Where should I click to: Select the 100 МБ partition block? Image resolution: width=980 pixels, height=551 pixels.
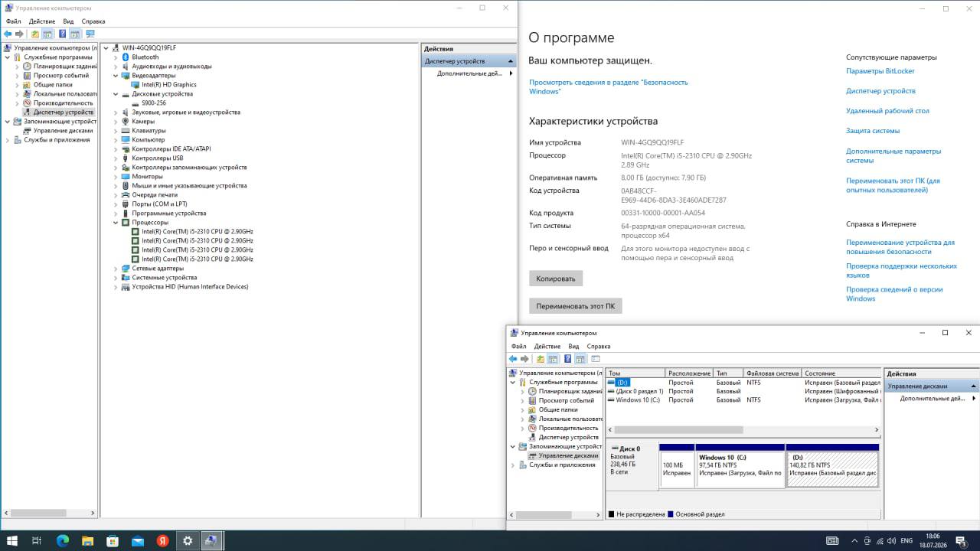click(x=677, y=468)
